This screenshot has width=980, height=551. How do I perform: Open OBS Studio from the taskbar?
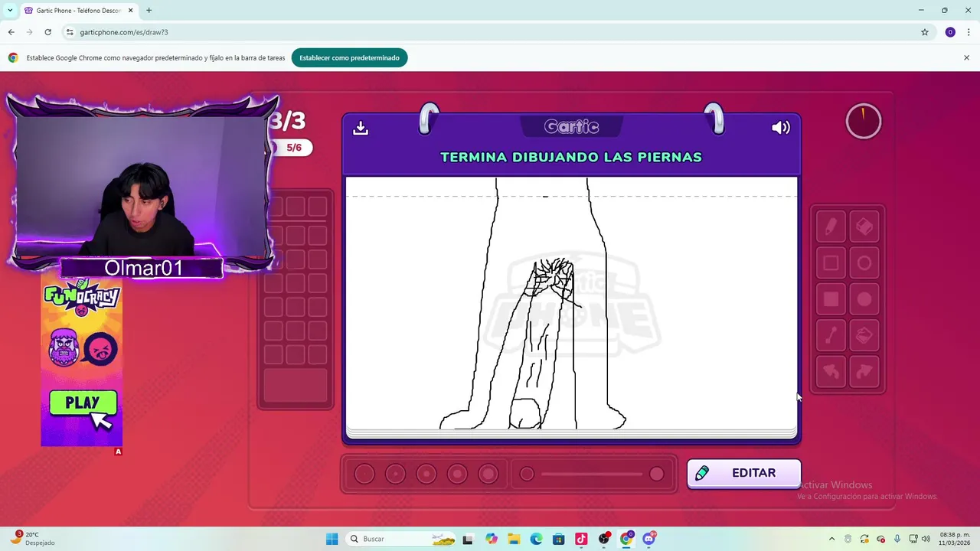[604, 539]
